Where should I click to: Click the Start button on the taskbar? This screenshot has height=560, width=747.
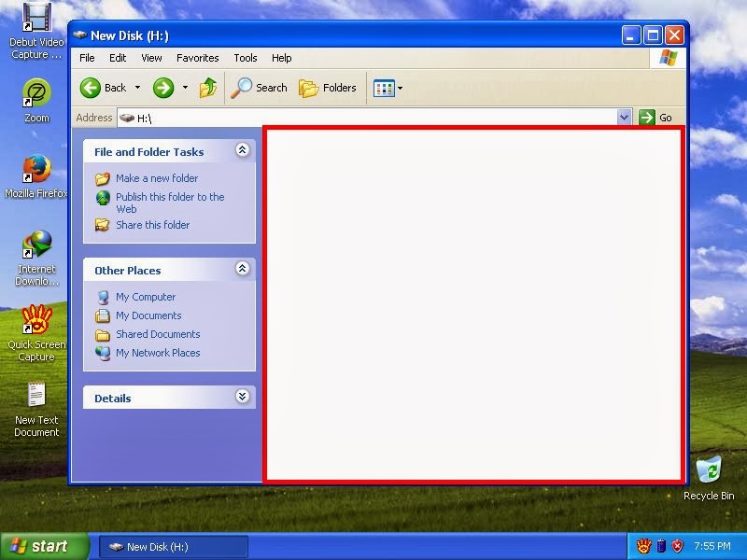pos(39,546)
